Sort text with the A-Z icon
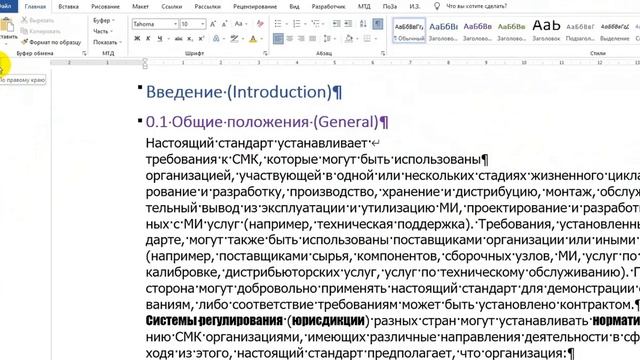This screenshot has width=640, height=360. [363, 24]
